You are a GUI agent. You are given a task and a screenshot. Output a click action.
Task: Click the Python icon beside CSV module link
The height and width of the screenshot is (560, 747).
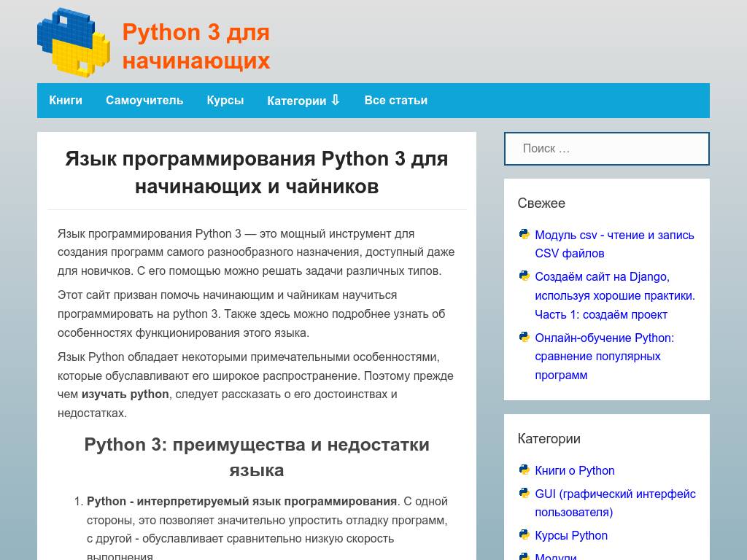coord(524,235)
